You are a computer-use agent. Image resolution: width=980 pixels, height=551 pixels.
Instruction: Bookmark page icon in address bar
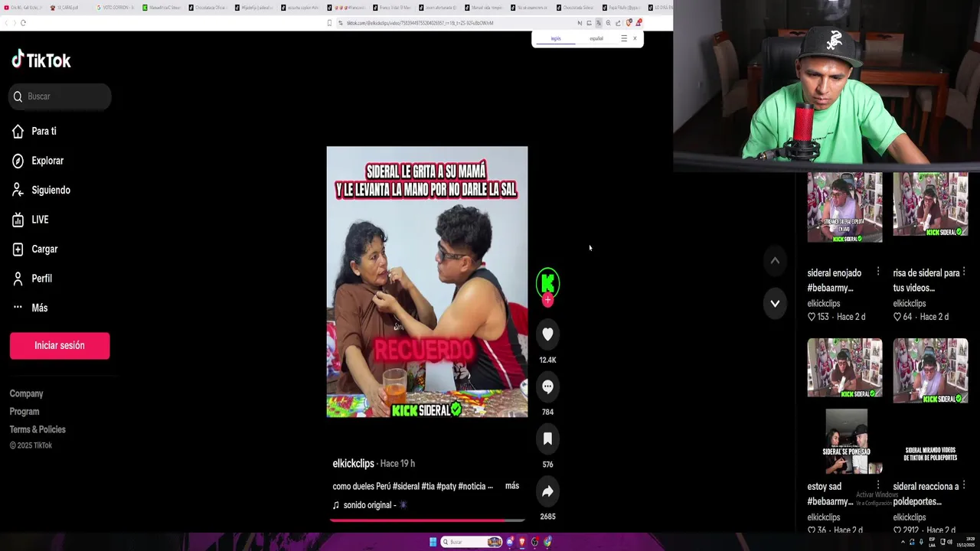[329, 23]
